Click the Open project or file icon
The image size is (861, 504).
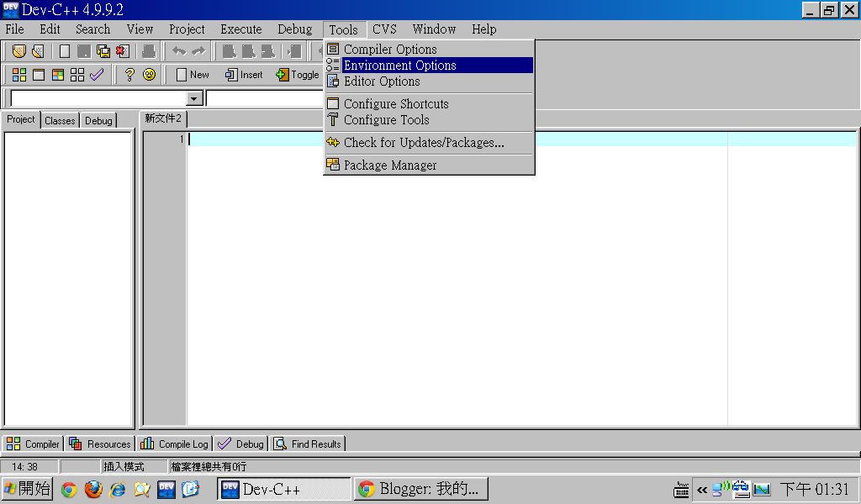(38, 51)
